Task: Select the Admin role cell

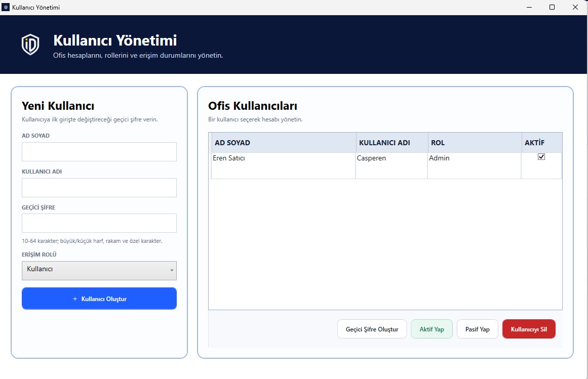Action: coord(475,165)
